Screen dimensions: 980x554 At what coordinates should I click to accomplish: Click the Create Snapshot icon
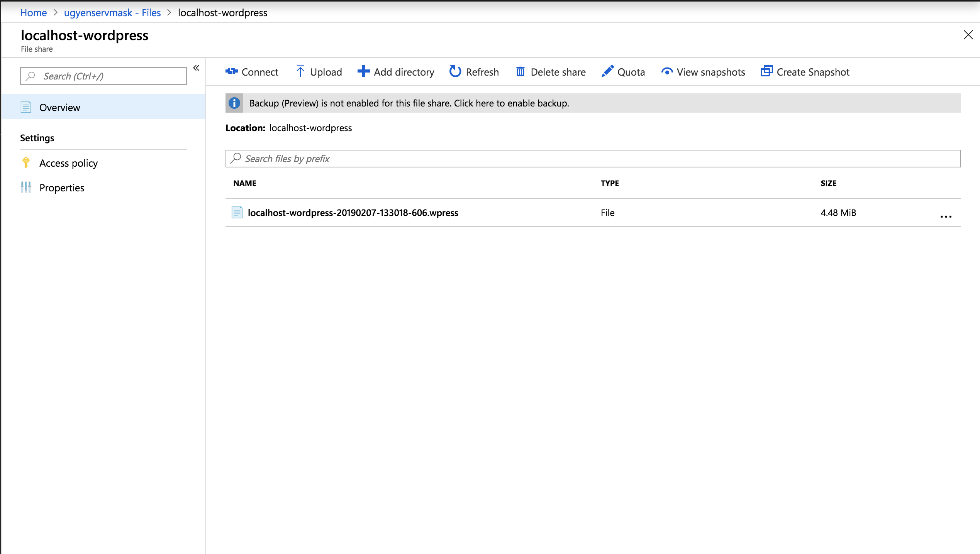pos(766,71)
